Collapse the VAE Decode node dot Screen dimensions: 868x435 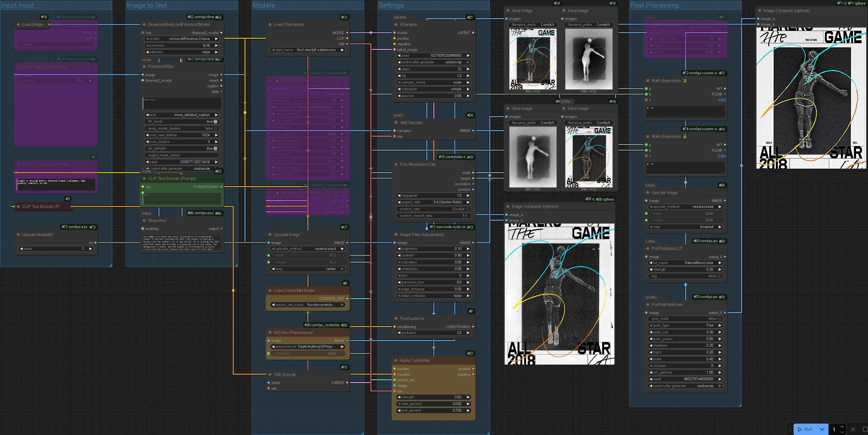click(x=396, y=123)
